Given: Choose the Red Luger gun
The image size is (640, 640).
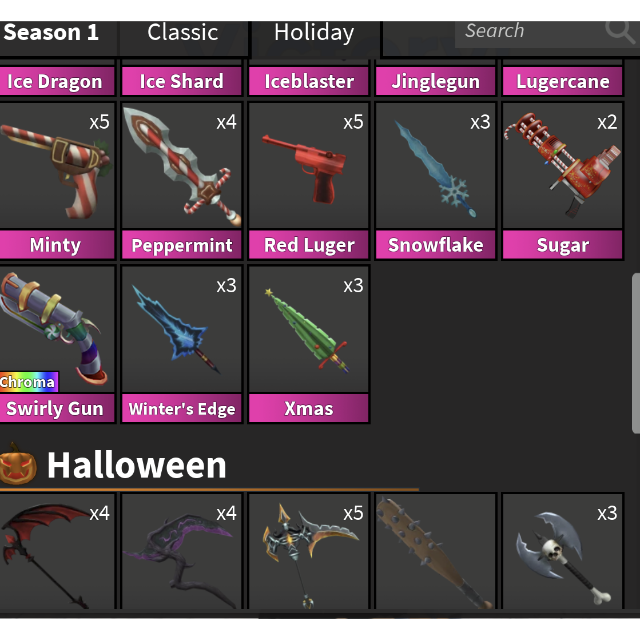Looking at the screenshot, I should (309, 181).
